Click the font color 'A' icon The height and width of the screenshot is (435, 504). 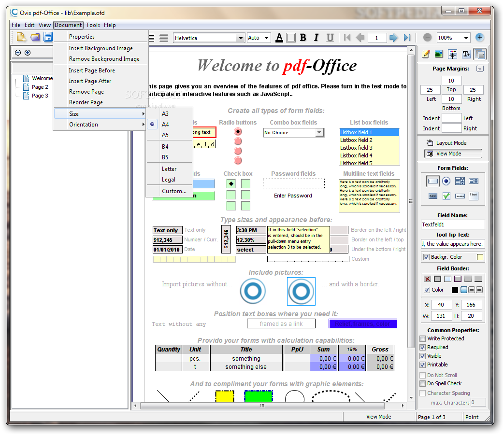click(x=279, y=38)
